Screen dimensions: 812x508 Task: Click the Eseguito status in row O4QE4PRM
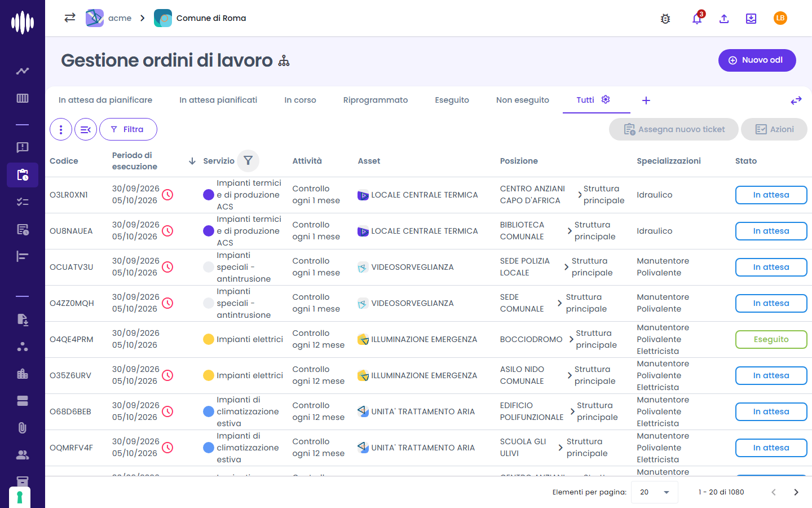point(771,339)
